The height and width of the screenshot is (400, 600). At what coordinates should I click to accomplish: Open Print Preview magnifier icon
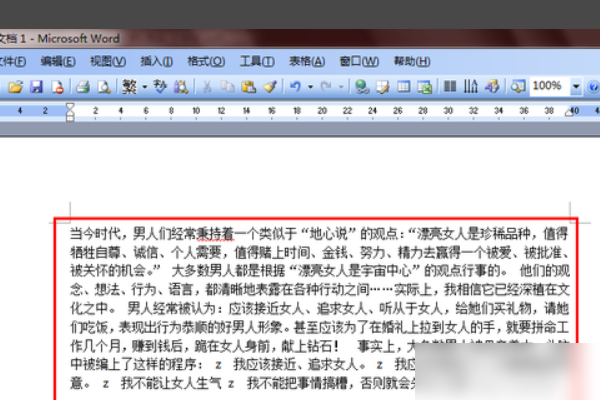104,87
